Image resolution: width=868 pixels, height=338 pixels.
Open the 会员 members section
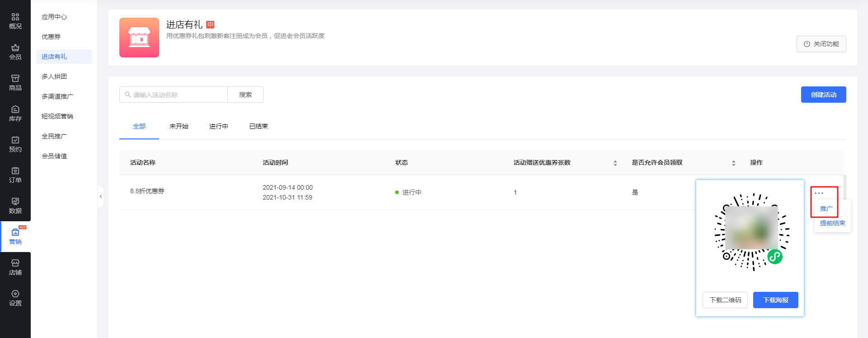pyautogui.click(x=15, y=52)
